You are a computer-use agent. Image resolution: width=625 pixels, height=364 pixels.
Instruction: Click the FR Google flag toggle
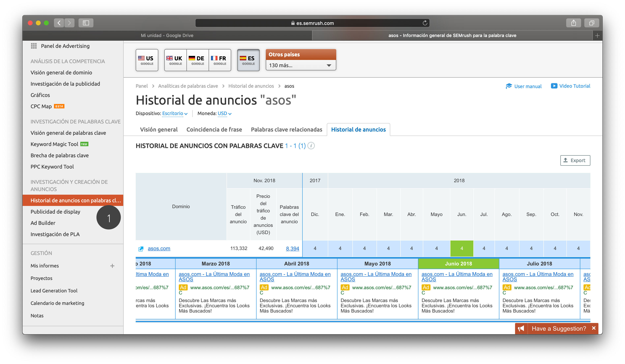pyautogui.click(x=220, y=59)
